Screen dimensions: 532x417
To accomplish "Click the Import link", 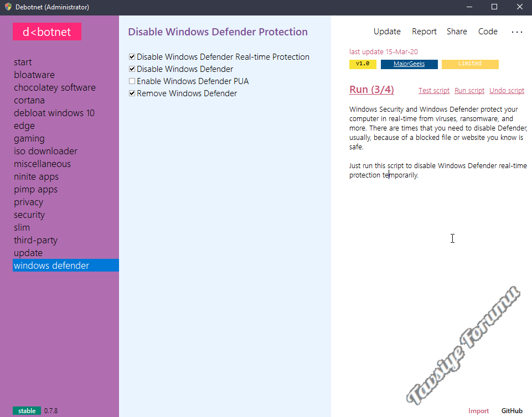I will [x=478, y=411].
